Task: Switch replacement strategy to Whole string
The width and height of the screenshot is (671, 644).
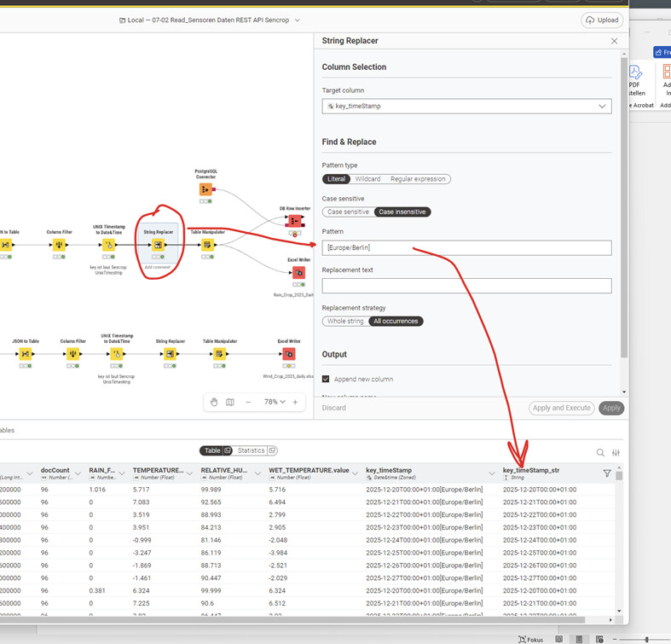Action: tap(345, 322)
